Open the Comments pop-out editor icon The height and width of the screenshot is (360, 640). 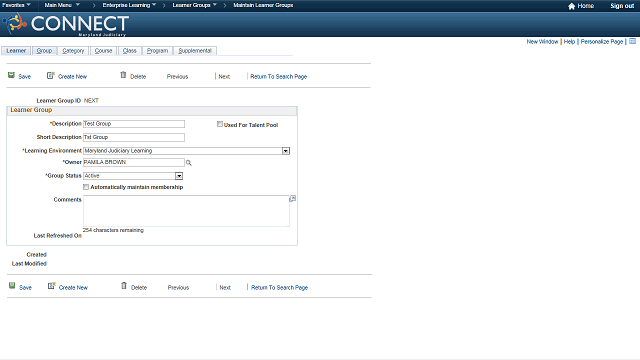tap(293, 199)
